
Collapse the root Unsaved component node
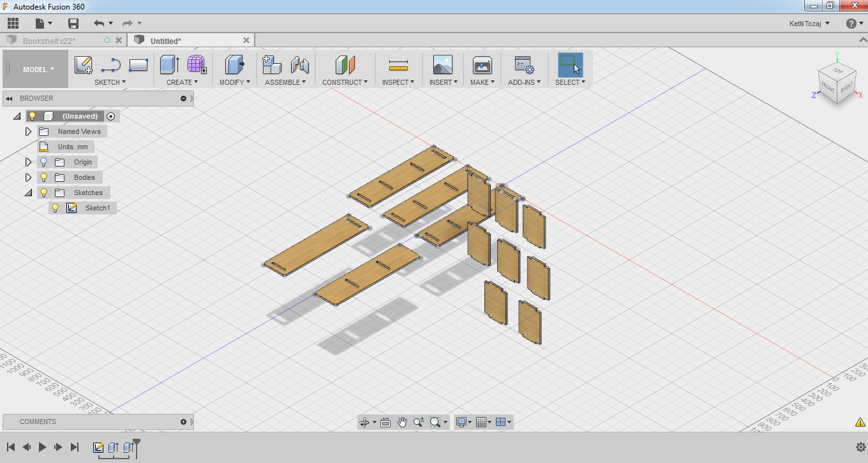[17, 116]
